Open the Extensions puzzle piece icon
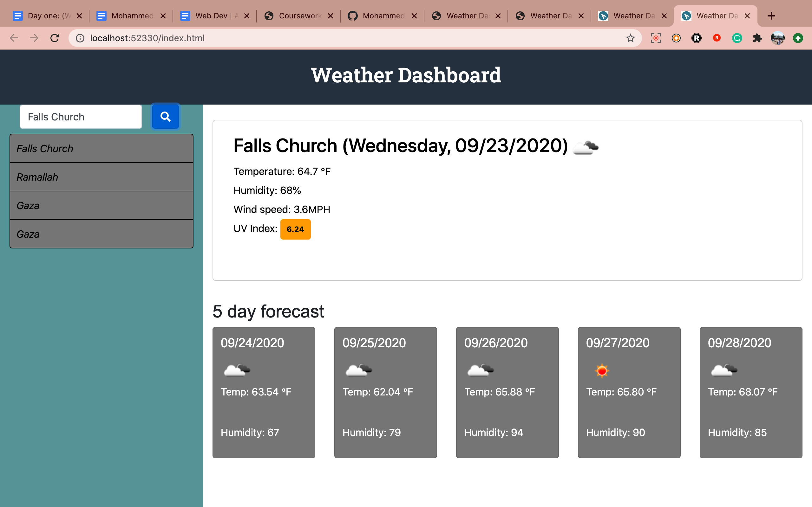 click(757, 38)
